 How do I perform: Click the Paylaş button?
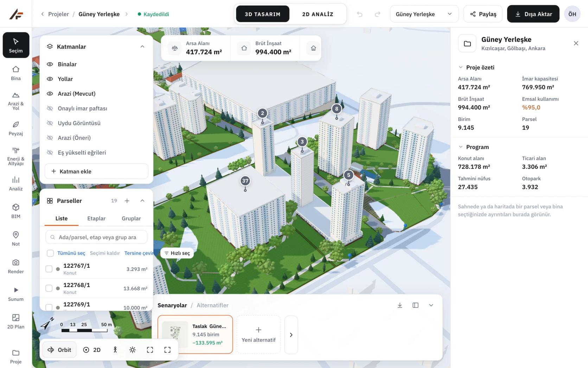(483, 14)
